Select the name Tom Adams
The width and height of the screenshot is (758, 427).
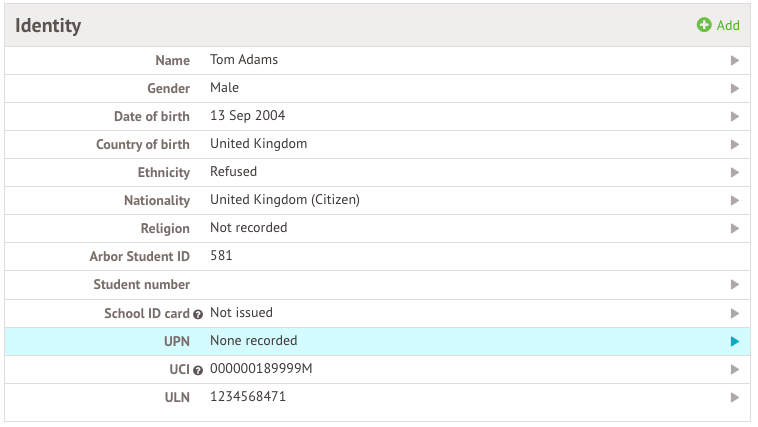coord(244,60)
